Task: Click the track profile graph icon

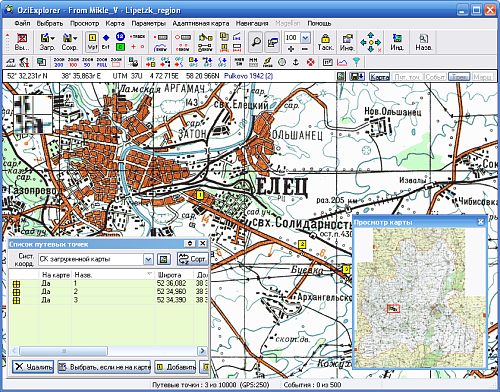Action: point(342,62)
